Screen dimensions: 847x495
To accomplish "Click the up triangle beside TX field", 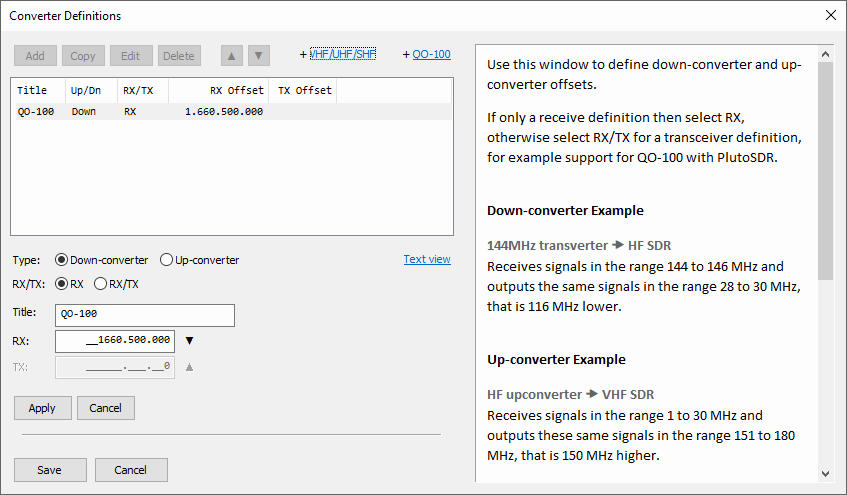I will click(189, 367).
